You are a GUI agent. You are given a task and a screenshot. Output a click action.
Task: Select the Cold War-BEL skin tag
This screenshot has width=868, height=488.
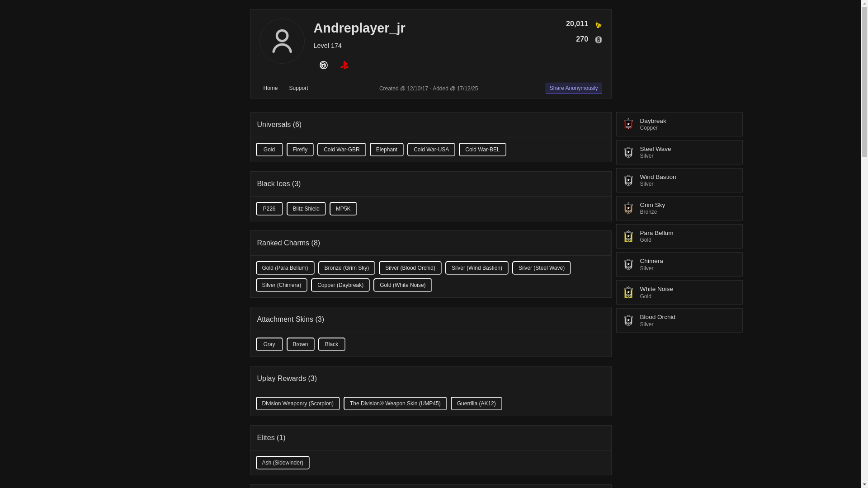tap(482, 150)
